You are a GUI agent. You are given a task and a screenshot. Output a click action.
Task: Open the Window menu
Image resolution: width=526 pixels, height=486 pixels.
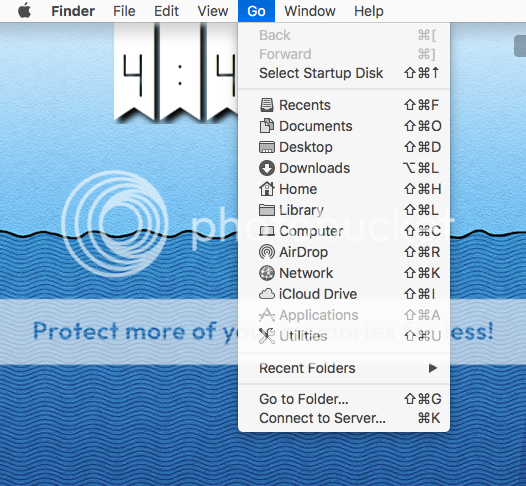(x=310, y=11)
